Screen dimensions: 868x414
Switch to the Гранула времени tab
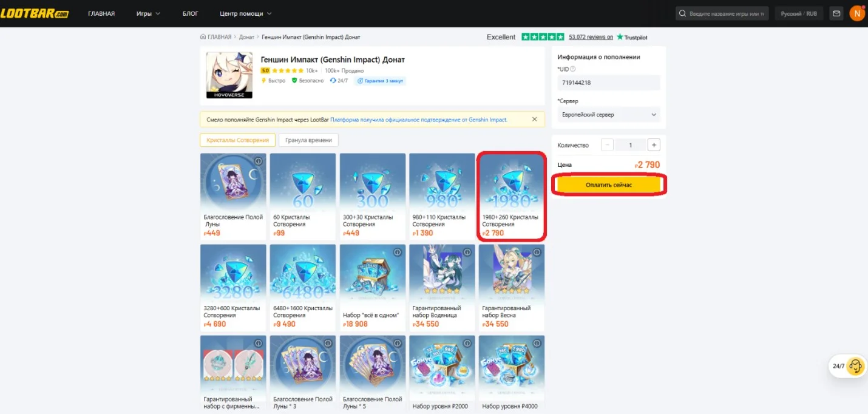(308, 140)
